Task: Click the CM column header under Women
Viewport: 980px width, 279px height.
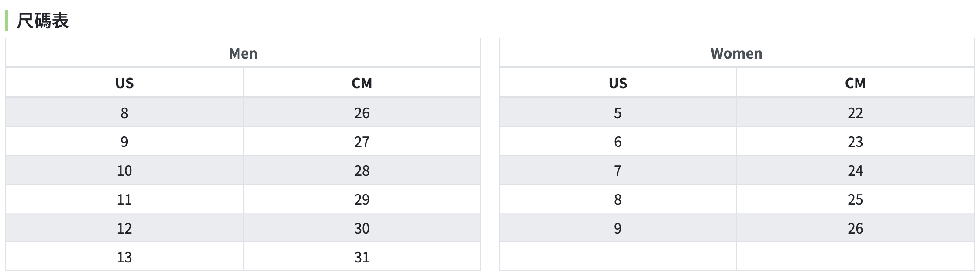Action: coord(855,83)
